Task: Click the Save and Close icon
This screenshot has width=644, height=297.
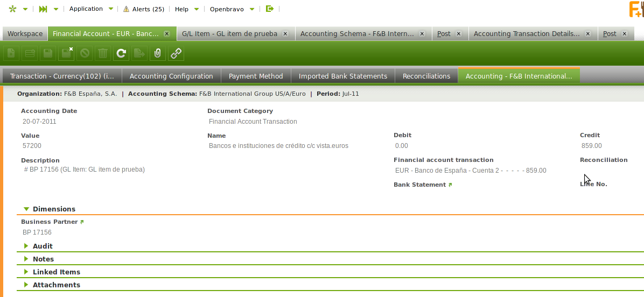Action: [x=66, y=53]
